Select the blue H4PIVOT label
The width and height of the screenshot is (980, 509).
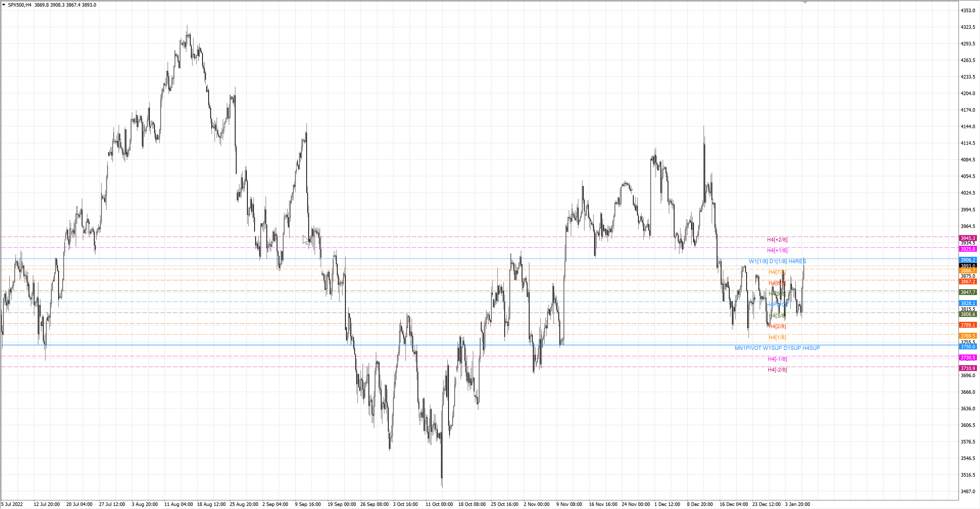[x=777, y=304]
